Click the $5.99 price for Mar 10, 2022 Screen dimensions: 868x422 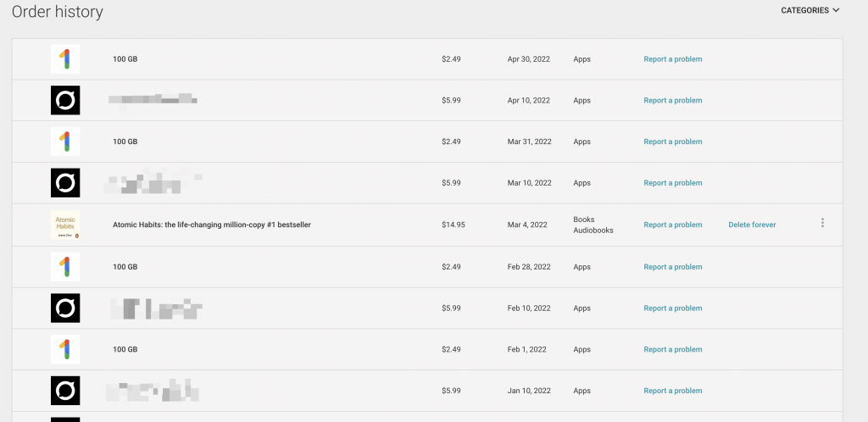[x=451, y=183]
